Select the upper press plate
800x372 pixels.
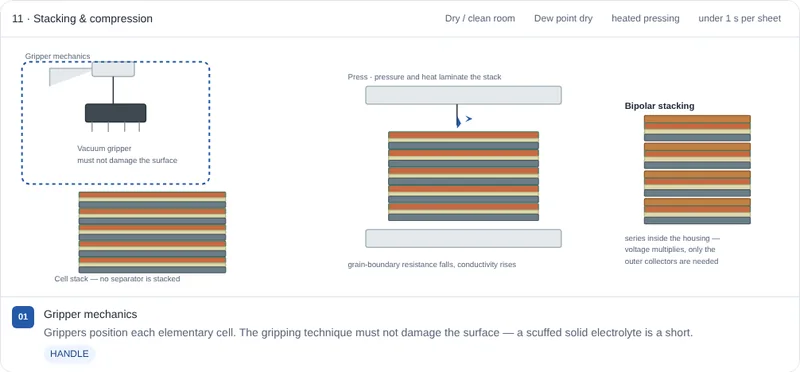point(463,95)
